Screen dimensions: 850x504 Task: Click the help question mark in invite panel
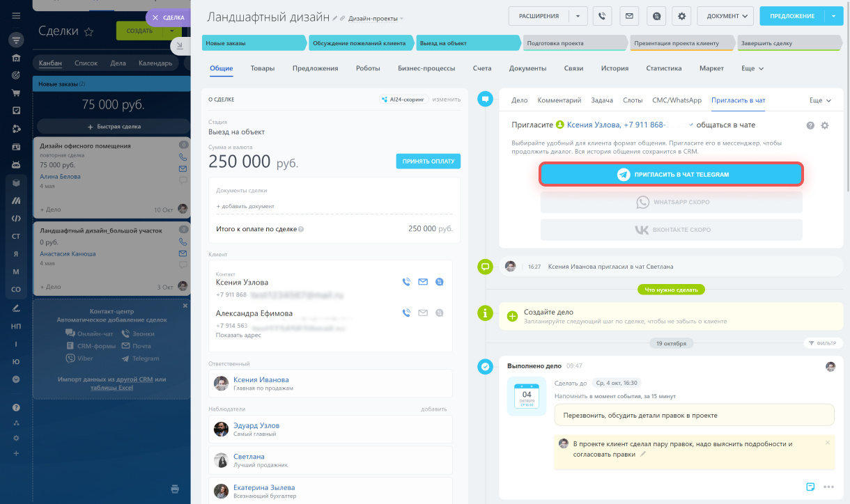810,125
